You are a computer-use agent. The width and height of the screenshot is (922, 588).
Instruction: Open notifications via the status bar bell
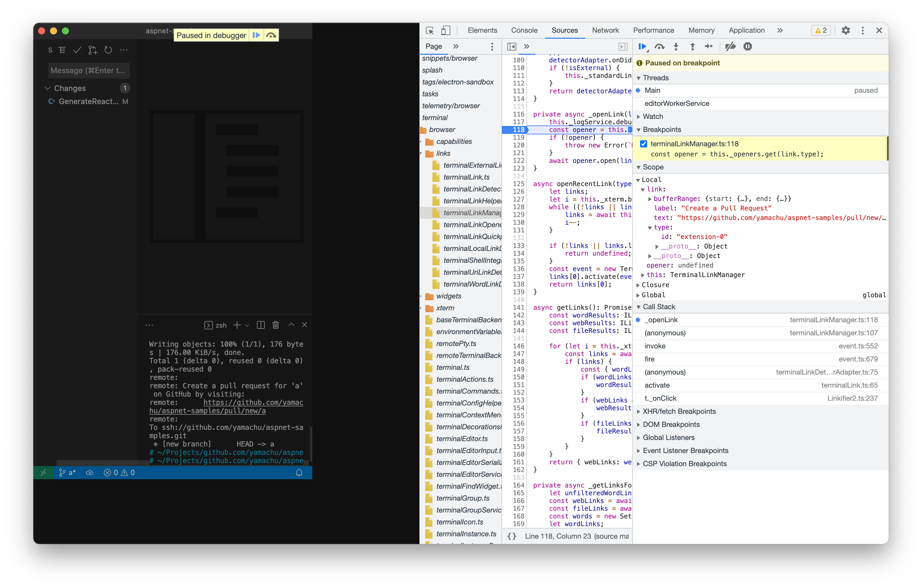(x=299, y=472)
